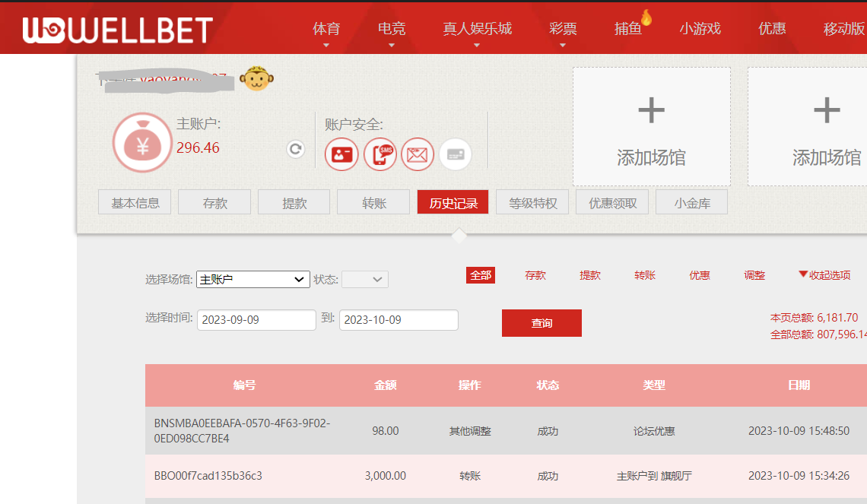Click the 状态 column header
Viewport: 867px width, 504px height.
(x=548, y=385)
